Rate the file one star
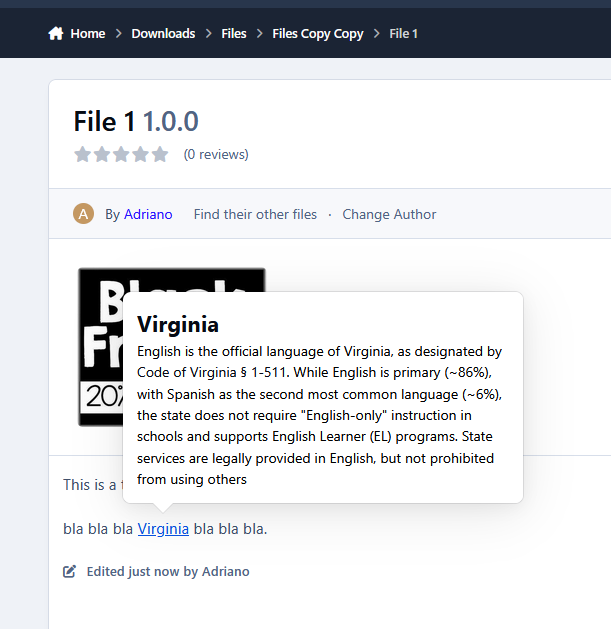The width and height of the screenshot is (611, 629). (x=82, y=154)
